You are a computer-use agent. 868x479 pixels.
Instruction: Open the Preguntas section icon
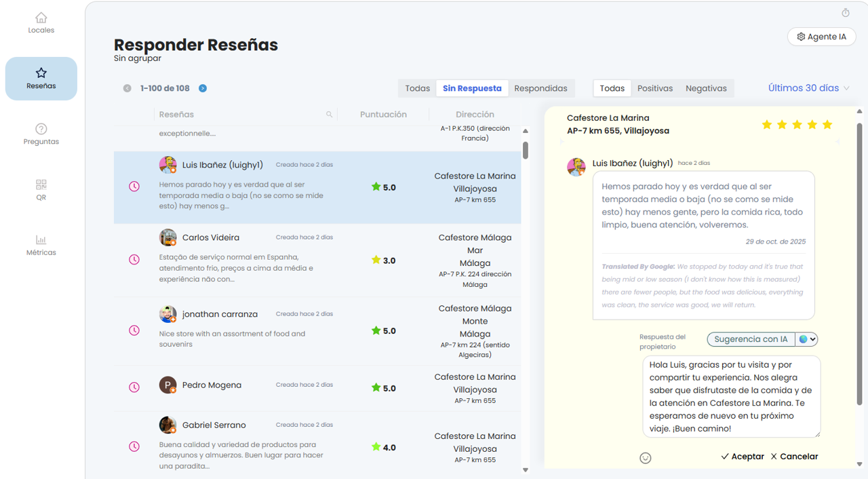pyautogui.click(x=41, y=129)
